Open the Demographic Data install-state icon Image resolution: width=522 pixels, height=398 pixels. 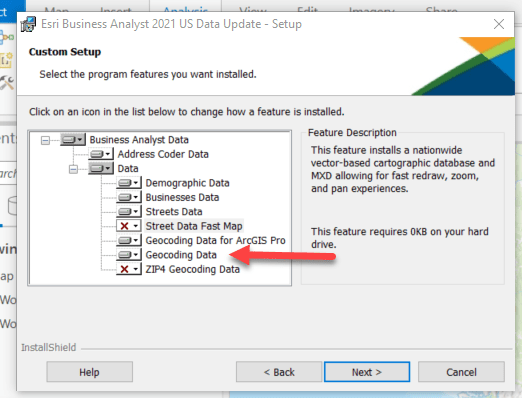tap(129, 183)
